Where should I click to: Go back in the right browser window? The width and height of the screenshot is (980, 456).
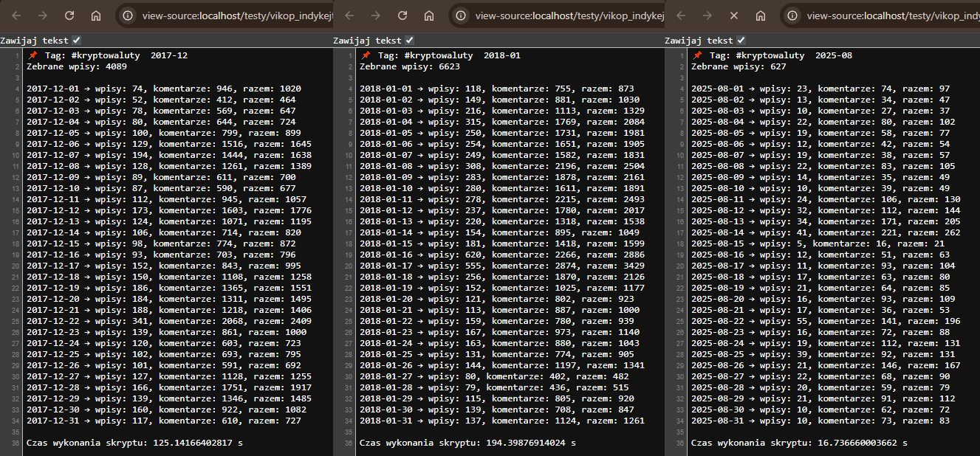point(680,15)
